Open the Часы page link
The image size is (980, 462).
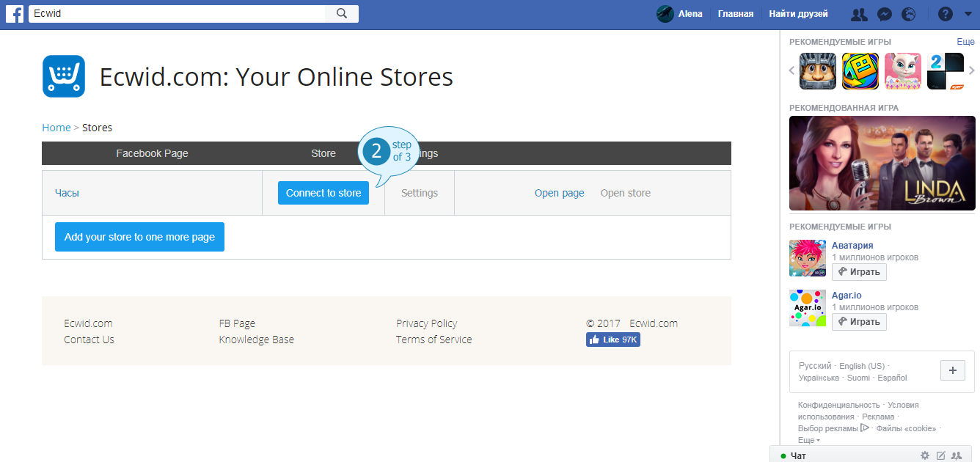pos(67,193)
